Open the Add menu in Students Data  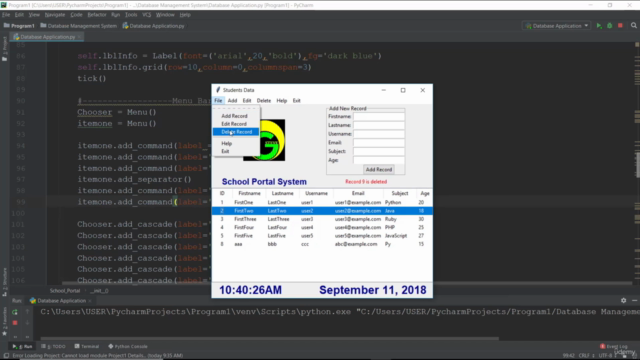[232, 100]
